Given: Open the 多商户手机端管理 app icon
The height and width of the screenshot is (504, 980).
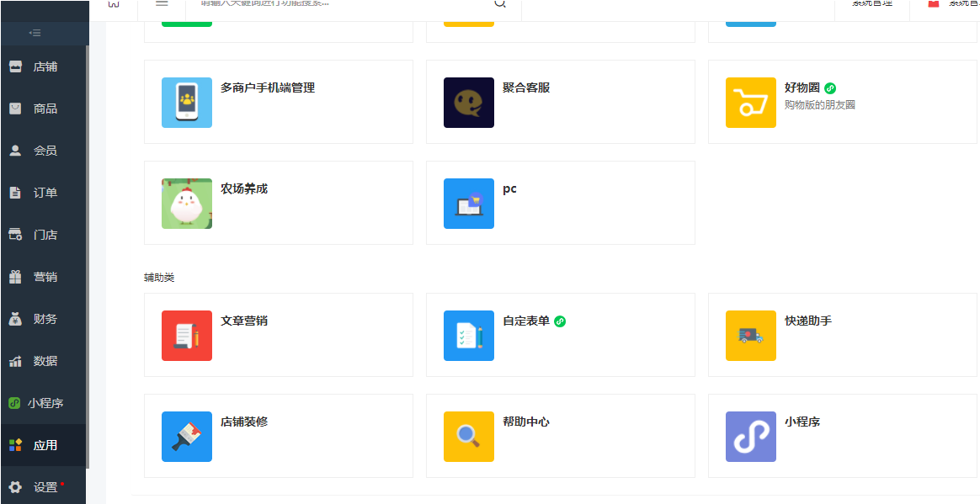Looking at the screenshot, I should pos(187,103).
